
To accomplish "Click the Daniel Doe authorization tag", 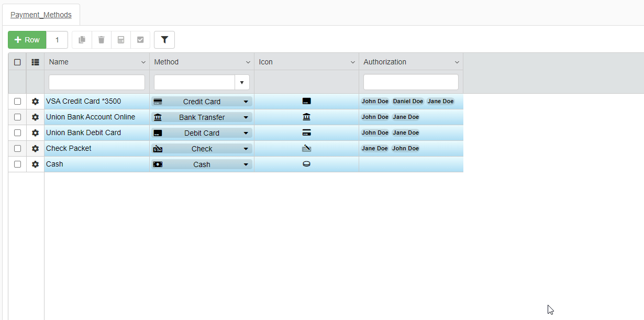I will (x=408, y=102).
